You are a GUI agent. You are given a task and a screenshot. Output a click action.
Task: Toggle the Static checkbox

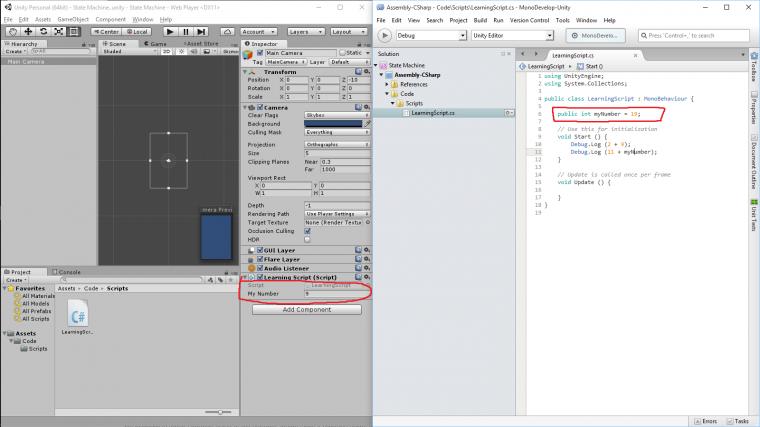342,53
